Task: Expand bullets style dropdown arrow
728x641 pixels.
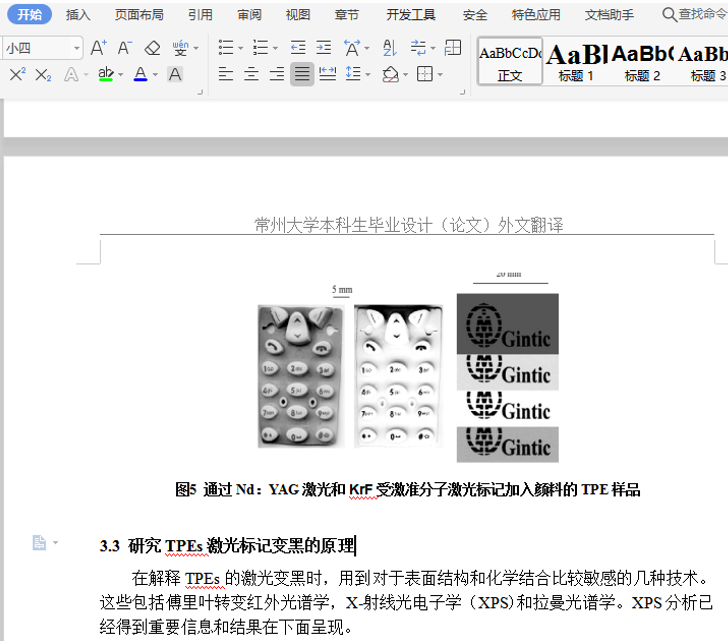Action: pyautogui.click(x=240, y=48)
